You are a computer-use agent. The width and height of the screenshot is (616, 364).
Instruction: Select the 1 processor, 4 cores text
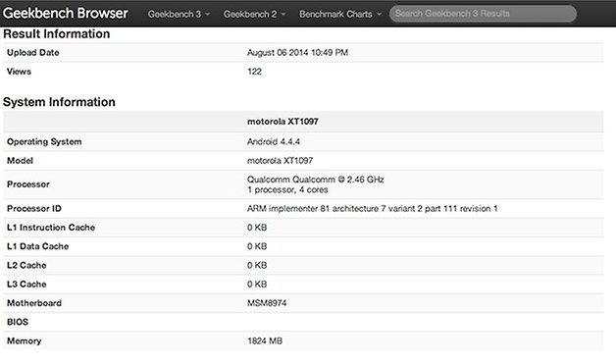[287, 190]
